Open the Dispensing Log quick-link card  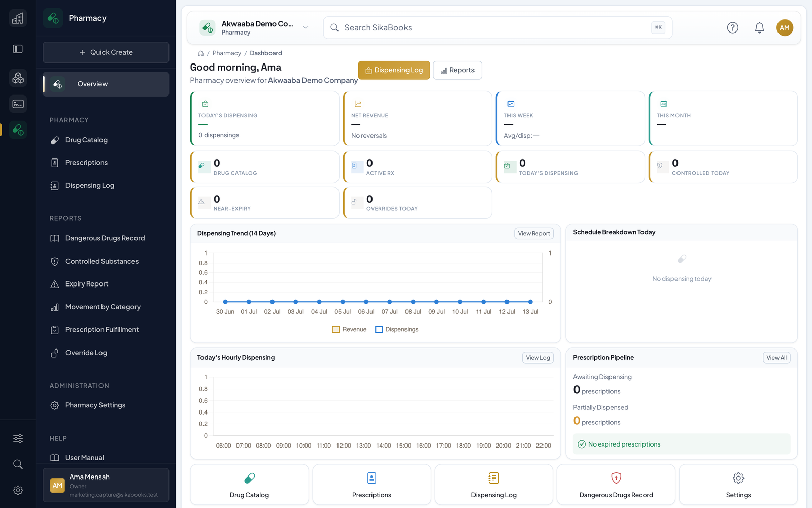(x=494, y=485)
